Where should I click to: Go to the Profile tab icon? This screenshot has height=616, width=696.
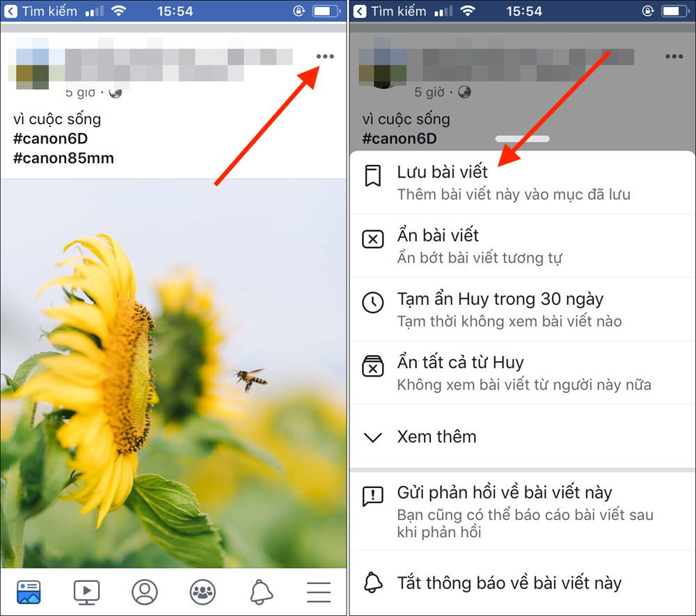[x=145, y=592]
